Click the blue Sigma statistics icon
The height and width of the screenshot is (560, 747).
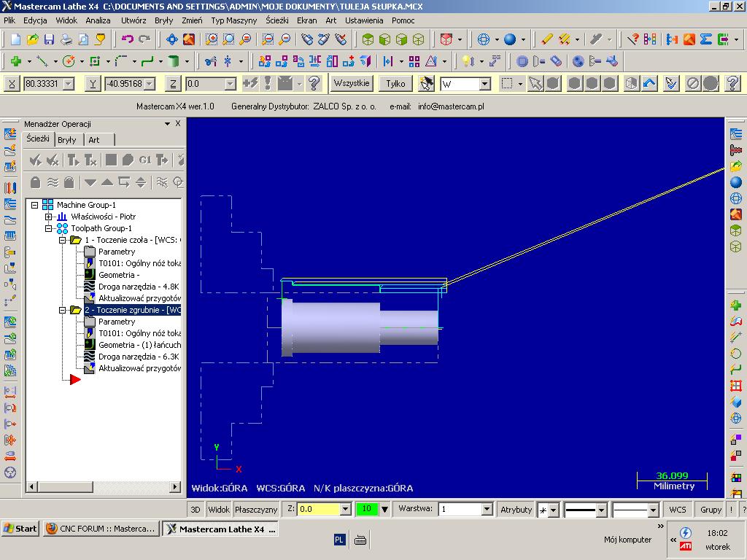706,39
